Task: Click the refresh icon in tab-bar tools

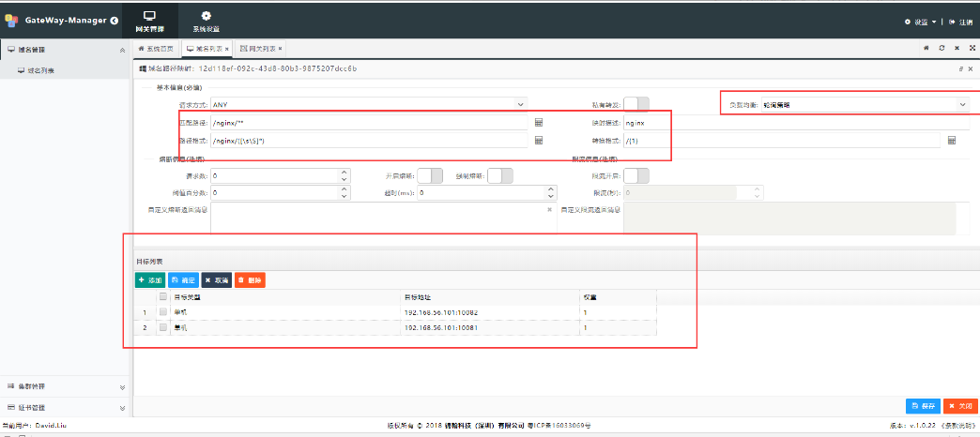Action: coord(942,48)
